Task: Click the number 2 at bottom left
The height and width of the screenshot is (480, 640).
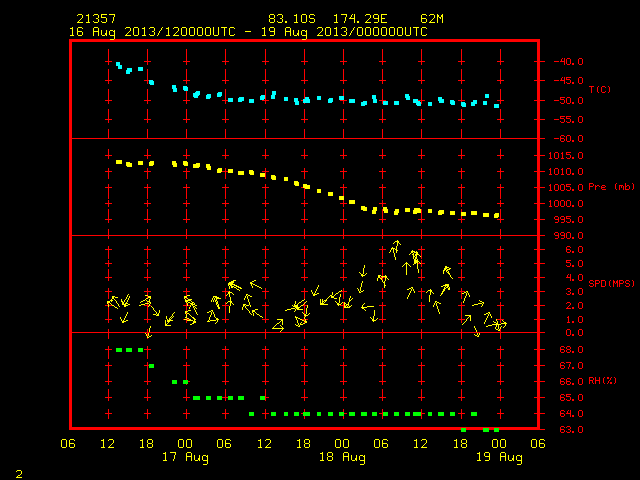Action: (x=19, y=474)
